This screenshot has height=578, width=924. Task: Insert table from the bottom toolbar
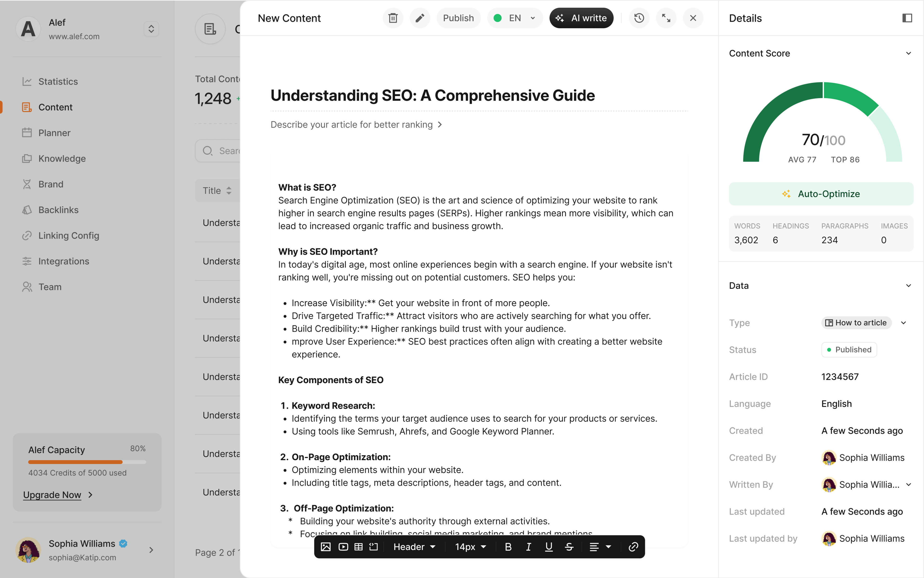click(359, 547)
